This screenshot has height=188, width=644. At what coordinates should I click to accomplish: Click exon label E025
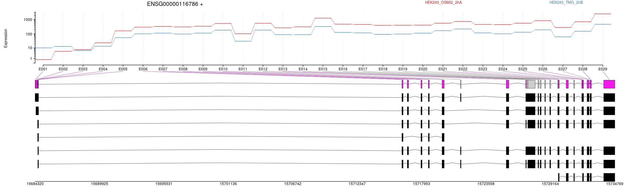point(523,69)
